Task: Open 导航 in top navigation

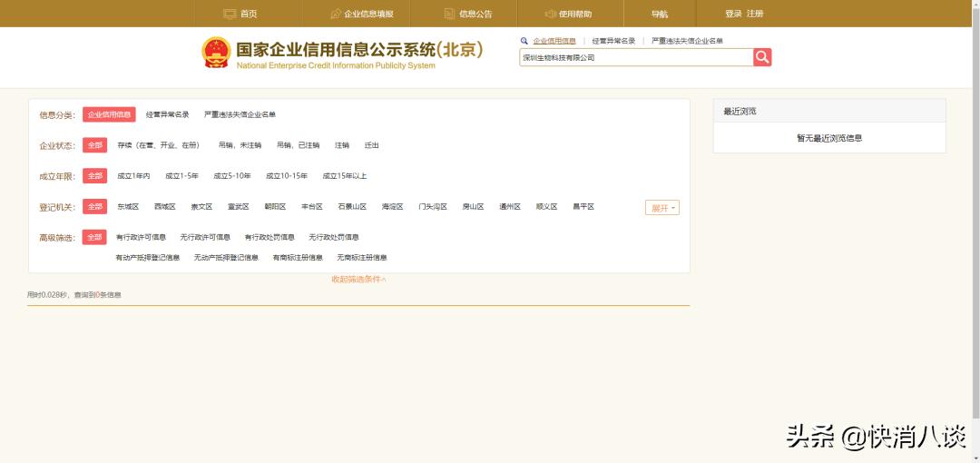Action: [x=660, y=14]
